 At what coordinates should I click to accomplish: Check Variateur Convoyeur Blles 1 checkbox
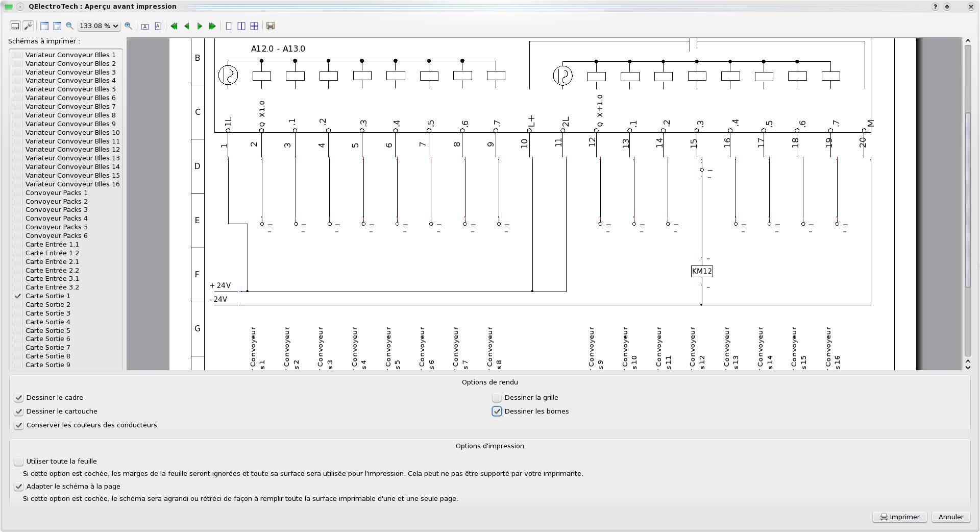(x=18, y=55)
